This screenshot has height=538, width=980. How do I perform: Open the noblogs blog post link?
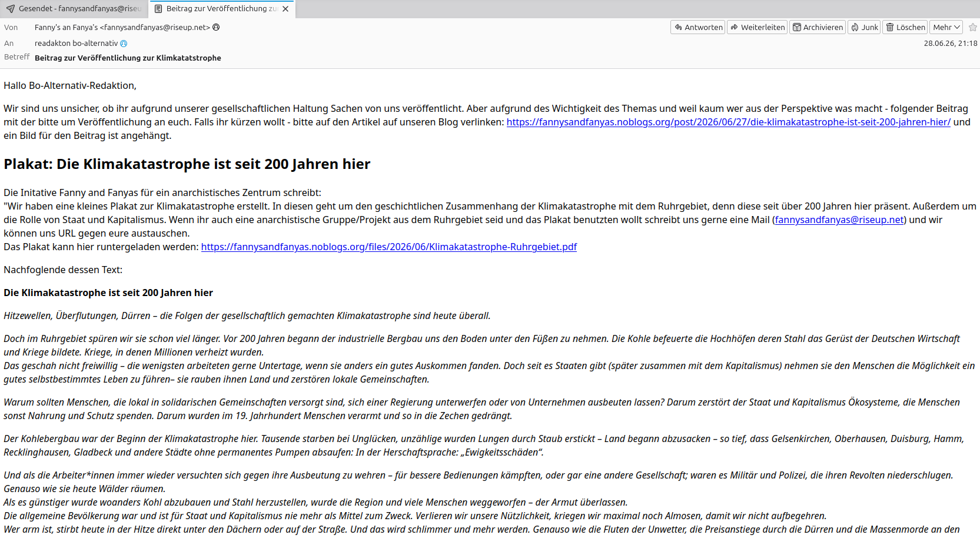coord(728,122)
